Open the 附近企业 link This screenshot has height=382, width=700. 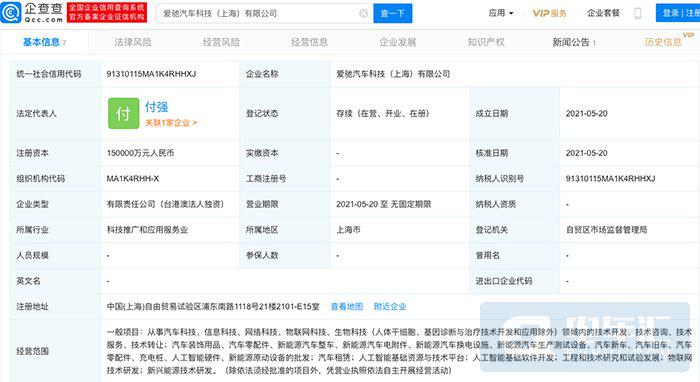click(390, 307)
